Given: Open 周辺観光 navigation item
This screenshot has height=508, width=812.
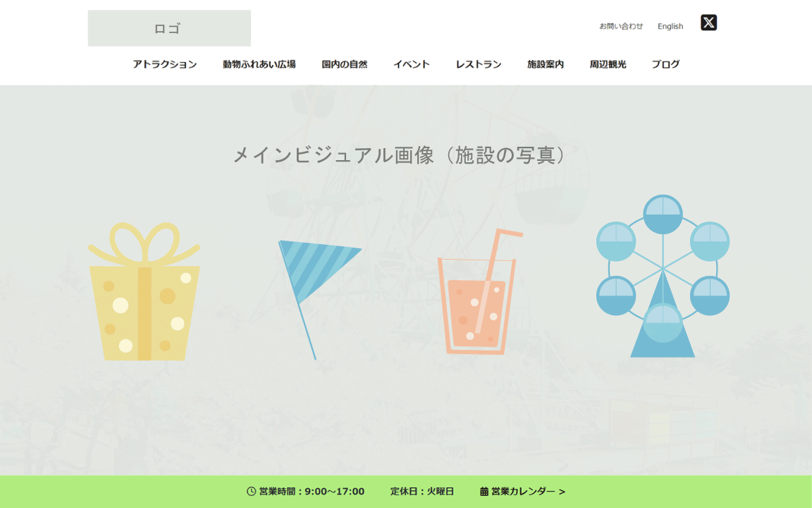Looking at the screenshot, I should point(608,64).
